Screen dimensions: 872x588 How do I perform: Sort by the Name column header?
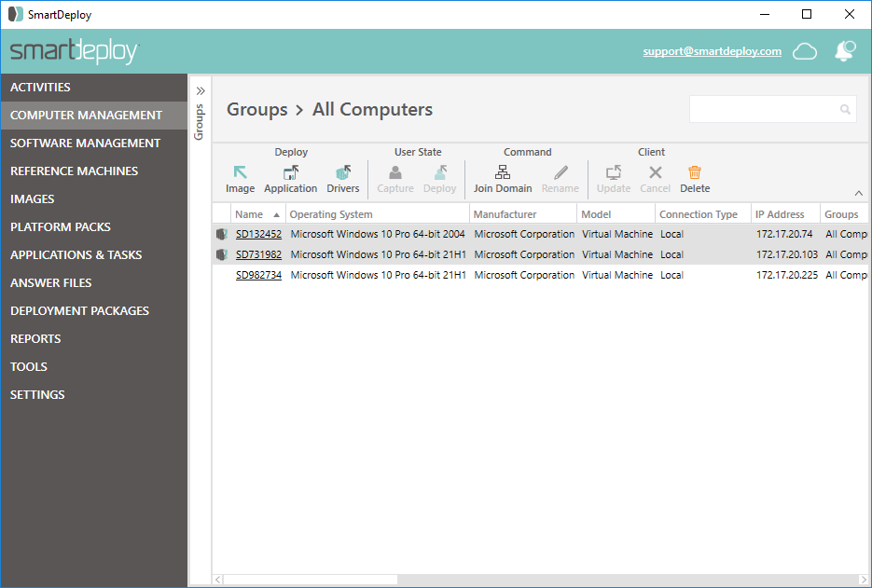coord(257,214)
